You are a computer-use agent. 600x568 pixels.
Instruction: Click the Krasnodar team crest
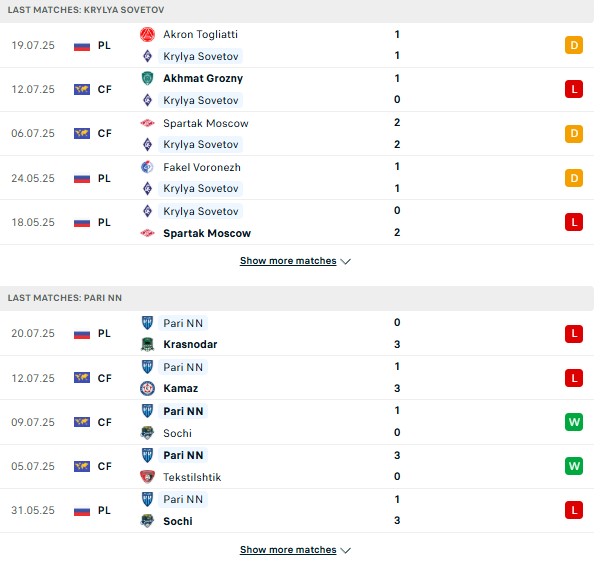[x=147, y=344]
